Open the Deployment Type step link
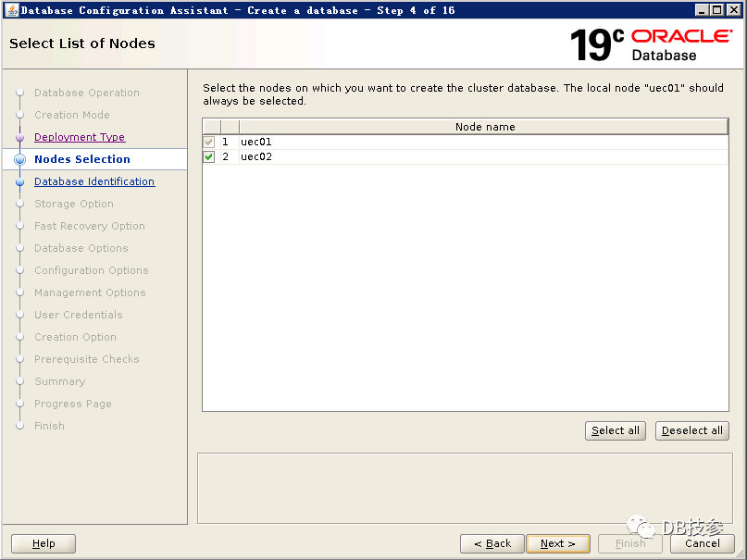 80,137
